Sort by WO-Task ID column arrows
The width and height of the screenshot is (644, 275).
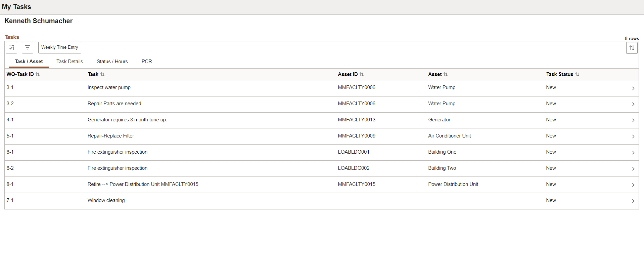click(x=38, y=74)
